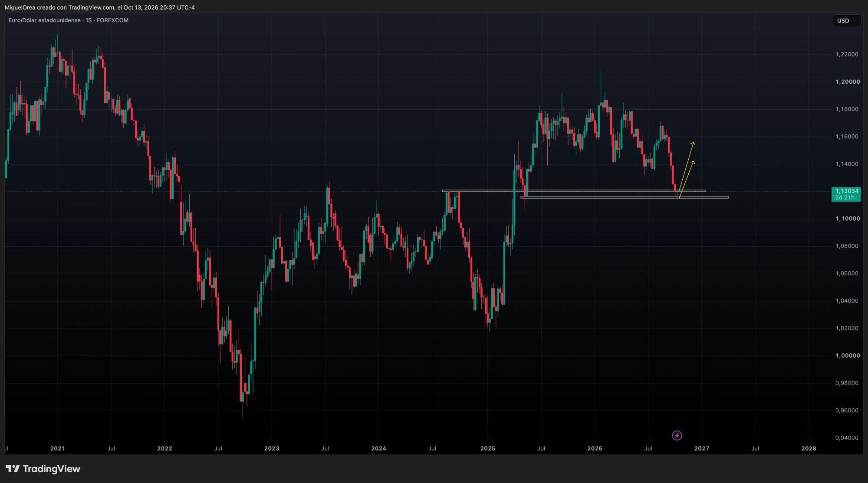Click the 2028 label on time axis

click(809, 448)
